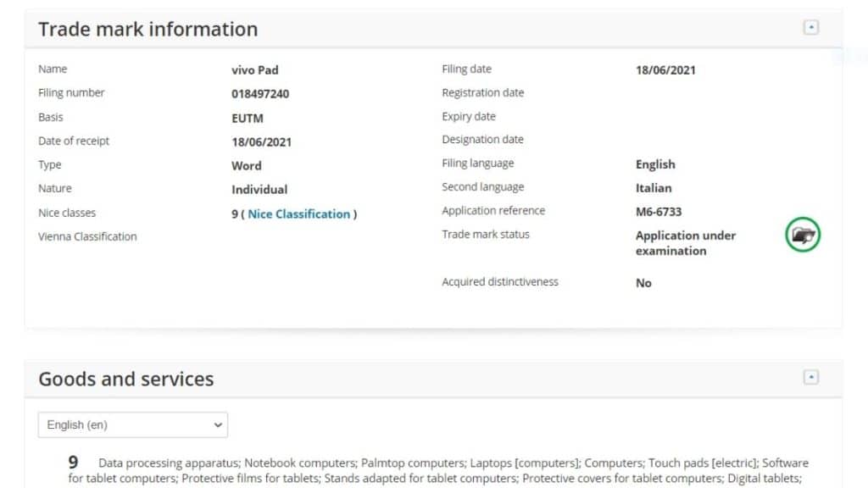
Task: Click the Vienna Classification label
Action: tap(87, 237)
